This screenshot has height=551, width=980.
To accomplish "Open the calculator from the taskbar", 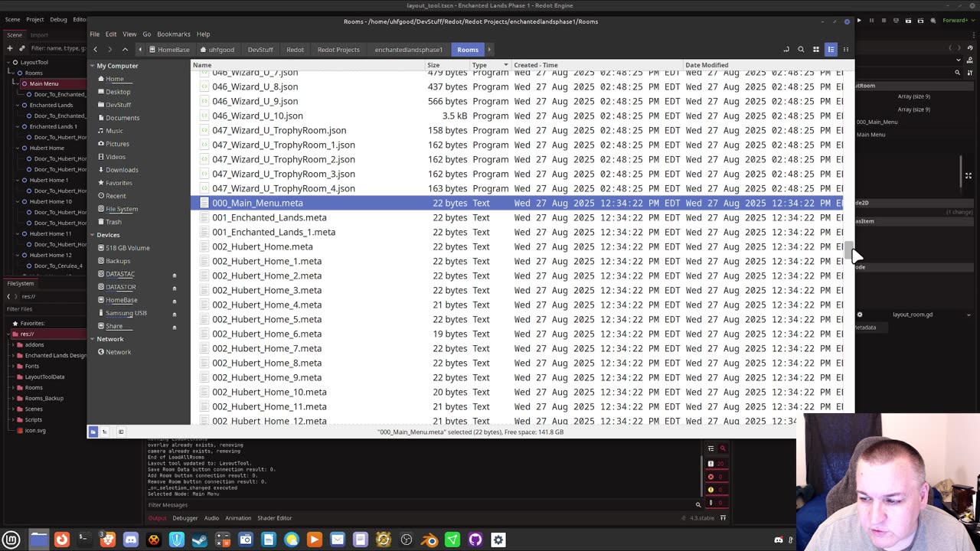I will [223, 540].
